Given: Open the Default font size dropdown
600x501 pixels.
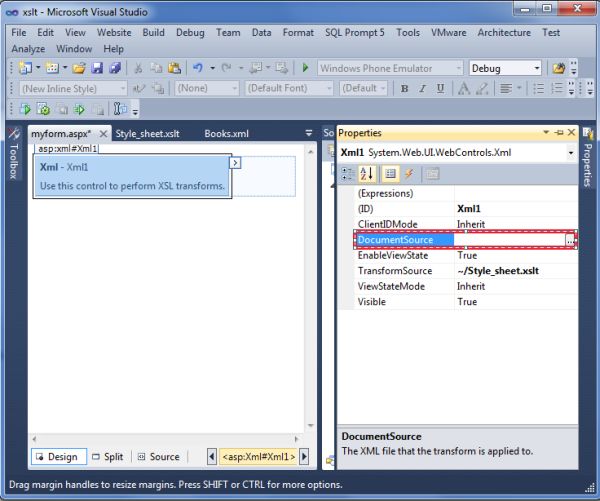Looking at the screenshot, I should [383, 88].
